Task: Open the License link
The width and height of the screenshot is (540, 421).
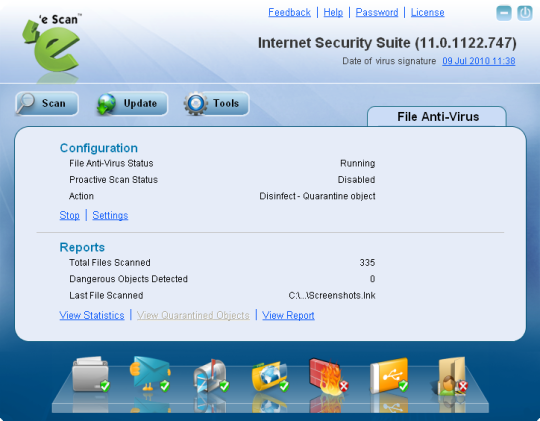Action: tap(427, 12)
